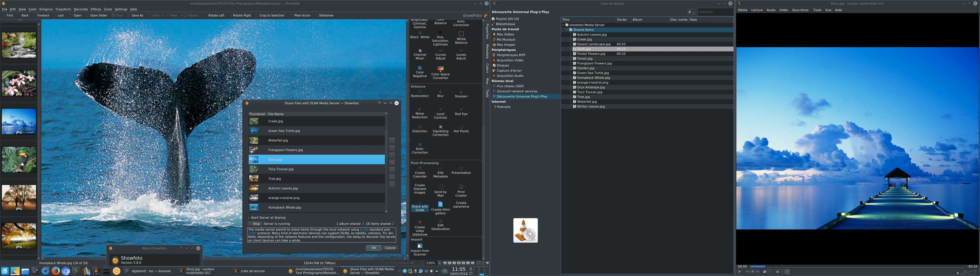
Task: Click the VLC playback seek bar
Action: click(857, 266)
